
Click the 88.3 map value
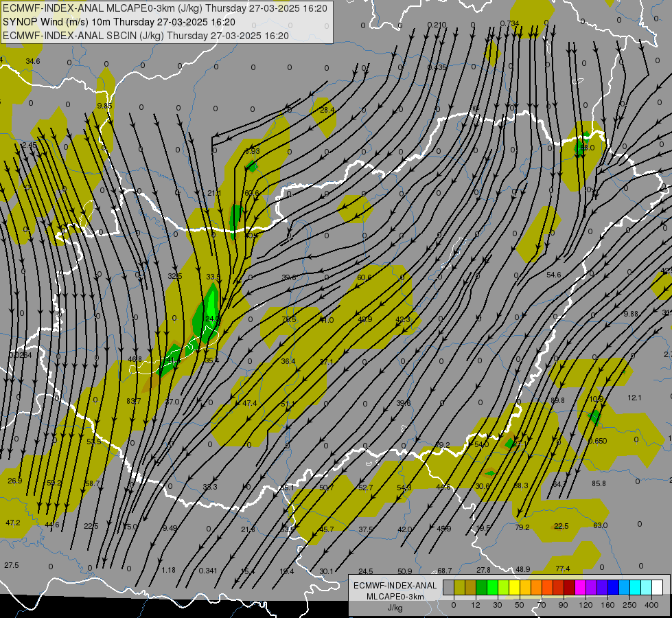pos(521,485)
